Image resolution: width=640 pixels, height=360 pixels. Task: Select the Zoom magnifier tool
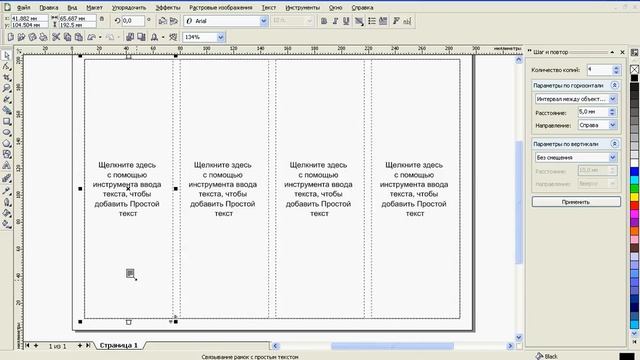click(x=7, y=89)
